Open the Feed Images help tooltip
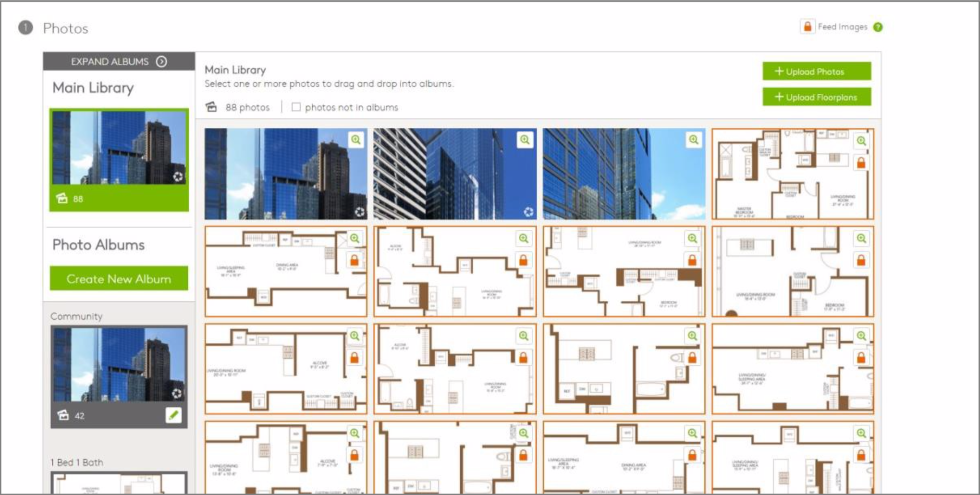 878,27
